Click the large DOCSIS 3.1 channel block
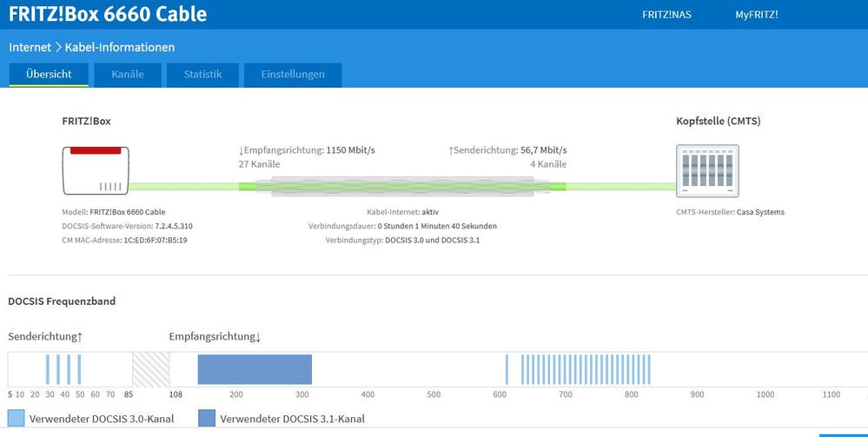Screen dimensions: 868x437 pos(255,369)
